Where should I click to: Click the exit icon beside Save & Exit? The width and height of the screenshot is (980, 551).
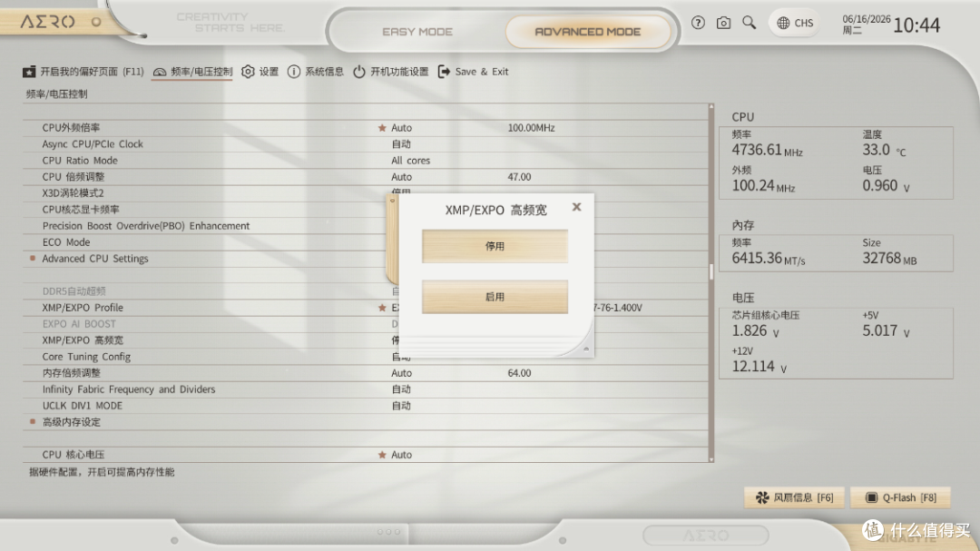pyautogui.click(x=444, y=72)
